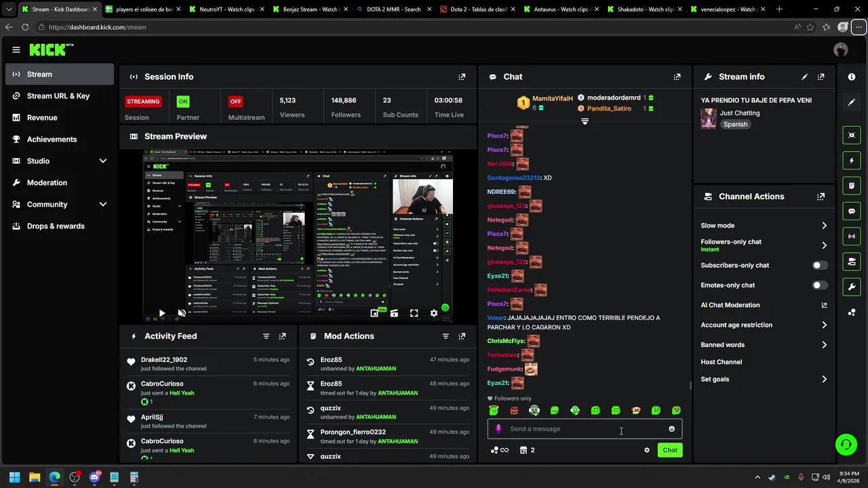Open the green headset support button

tap(846, 445)
